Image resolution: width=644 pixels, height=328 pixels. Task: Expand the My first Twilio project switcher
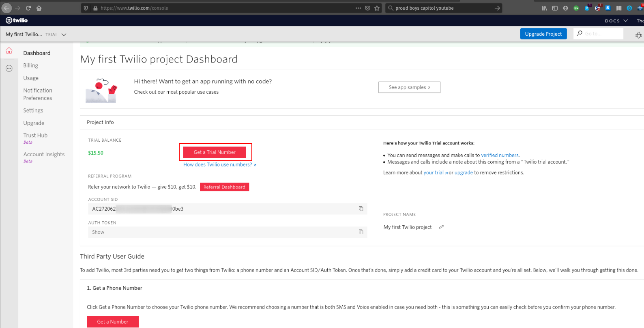(x=36, y=35)
